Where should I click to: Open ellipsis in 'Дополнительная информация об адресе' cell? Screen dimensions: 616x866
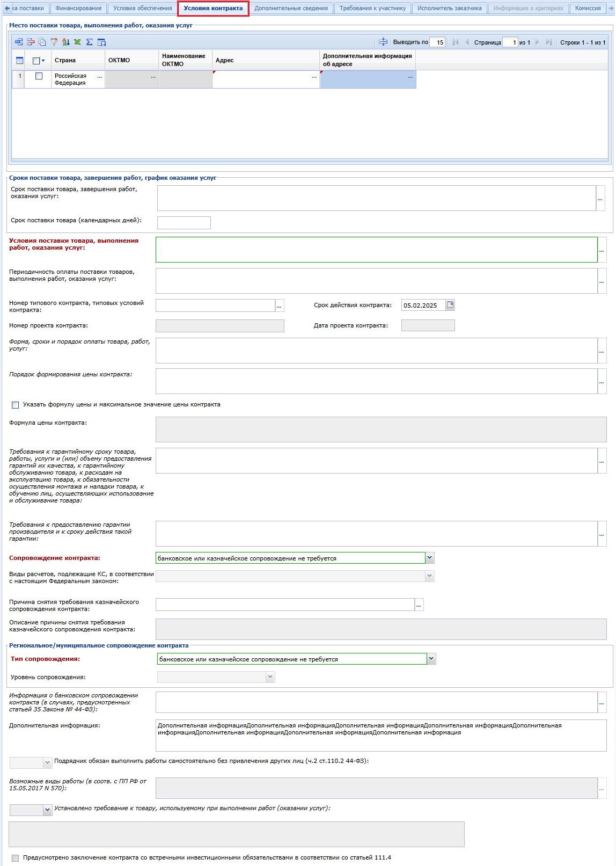click(x=410, y=77)
